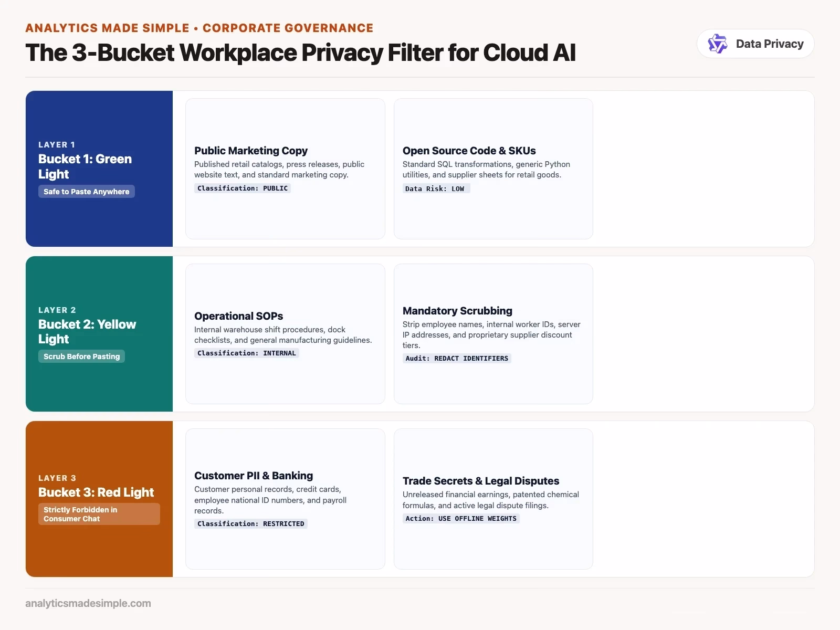Click the "Classification: INTERNAL" tag
The height and width of the screenshot is (630, 840).
[x=247, y=353]
